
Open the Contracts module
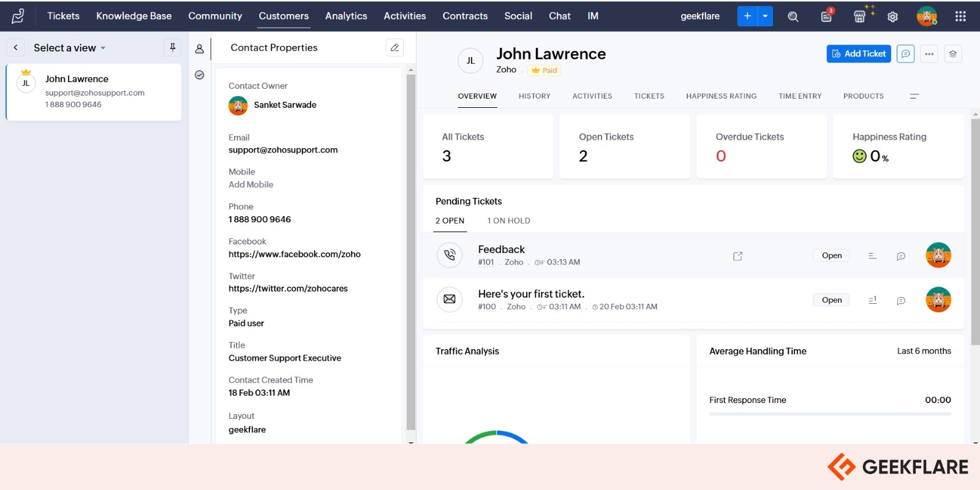point(466,16)
